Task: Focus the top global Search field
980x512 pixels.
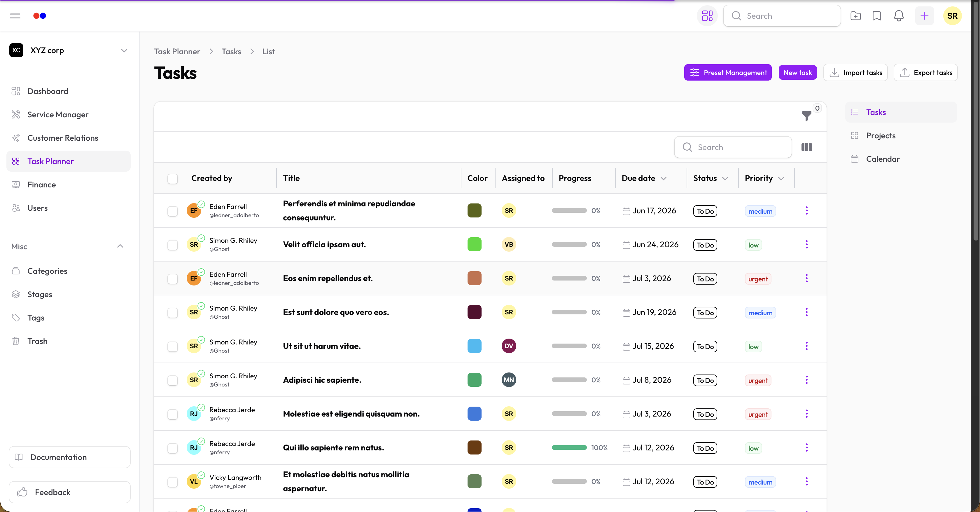Action: coord(782,15)
